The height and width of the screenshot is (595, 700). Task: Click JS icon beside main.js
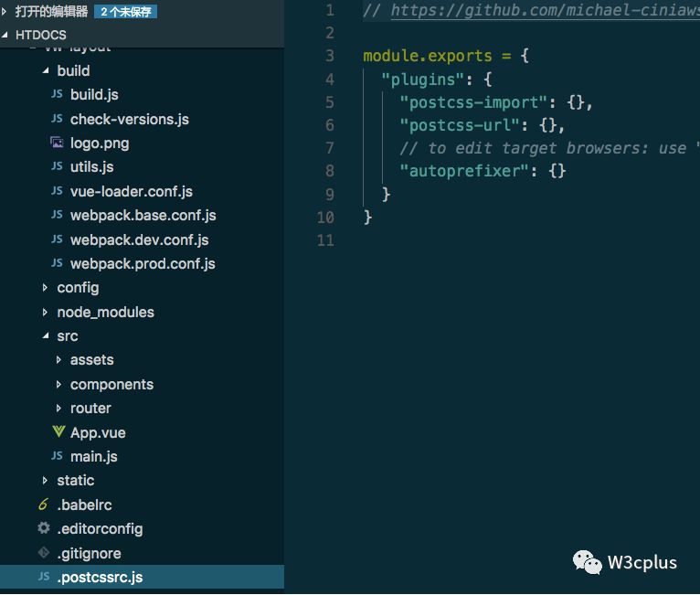57,456
